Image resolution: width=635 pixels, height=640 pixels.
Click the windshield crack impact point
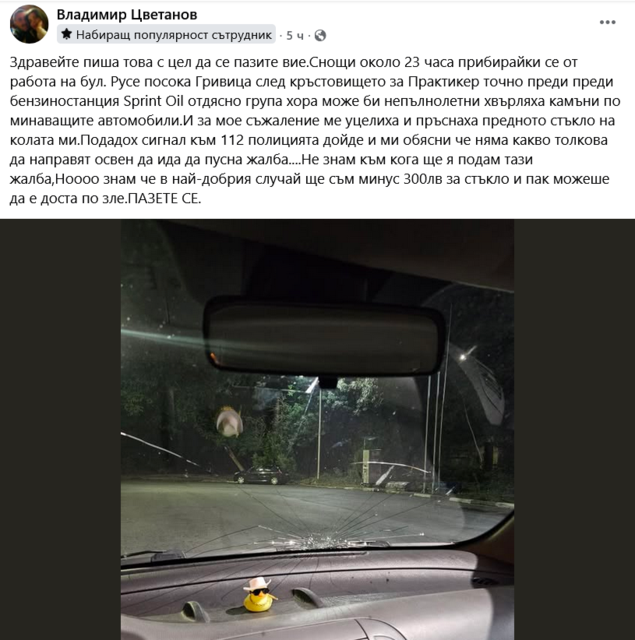pos(324,542)
